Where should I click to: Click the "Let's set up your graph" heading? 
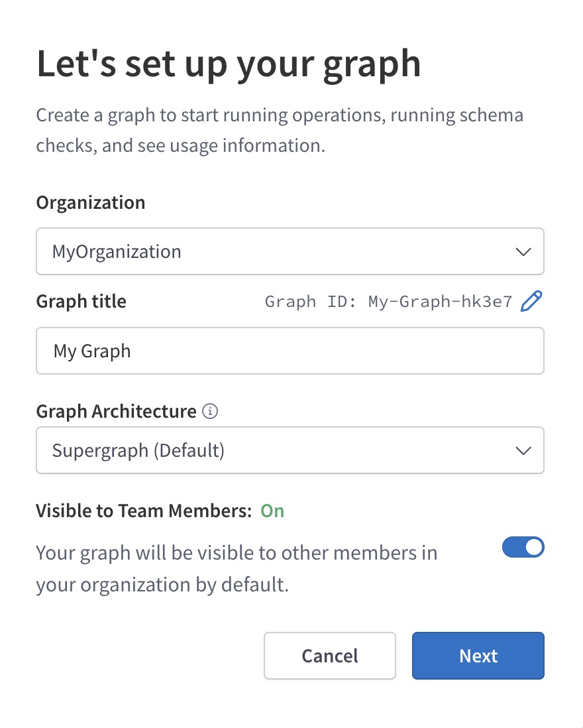click(229, 64)
